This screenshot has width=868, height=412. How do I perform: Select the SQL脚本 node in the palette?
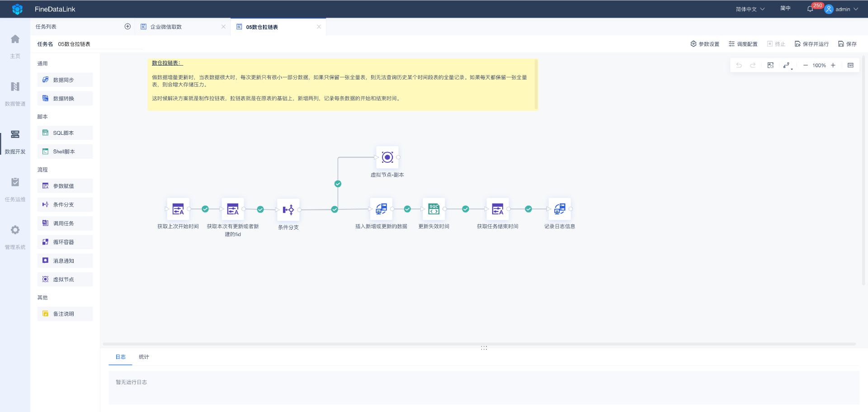tap(65, 133)
